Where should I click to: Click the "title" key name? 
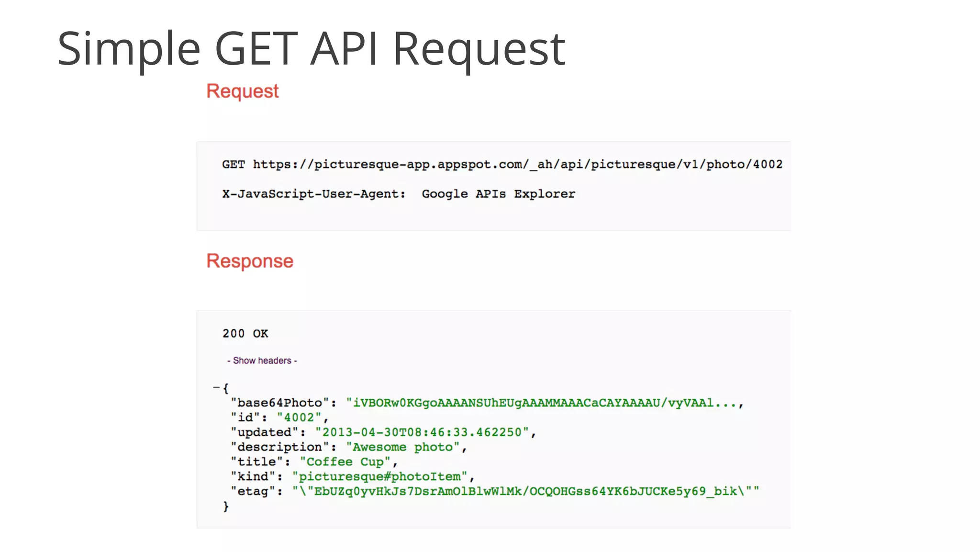257,462
